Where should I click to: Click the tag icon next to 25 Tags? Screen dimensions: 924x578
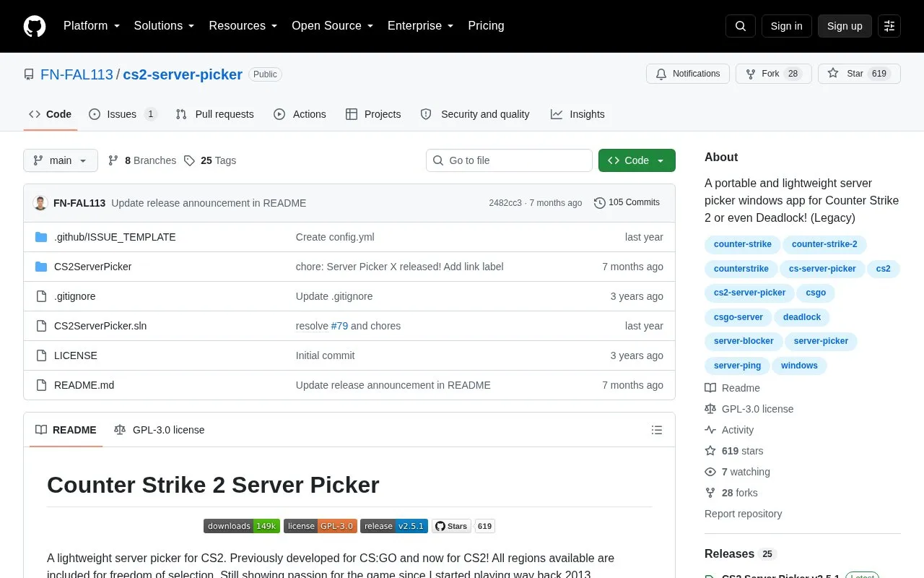(189, 160)
